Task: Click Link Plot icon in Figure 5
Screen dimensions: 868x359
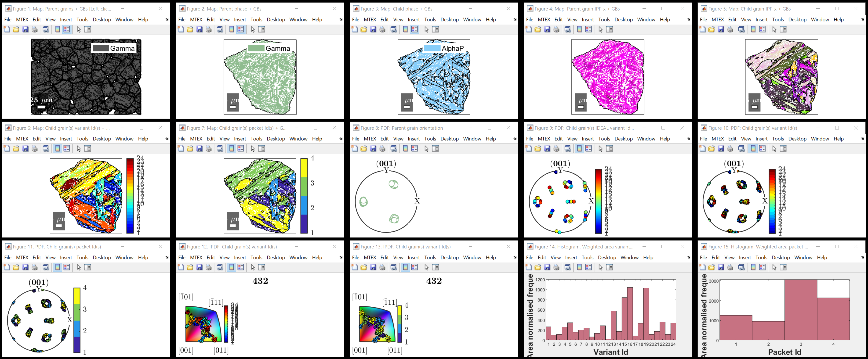Action: click(742, 30)
